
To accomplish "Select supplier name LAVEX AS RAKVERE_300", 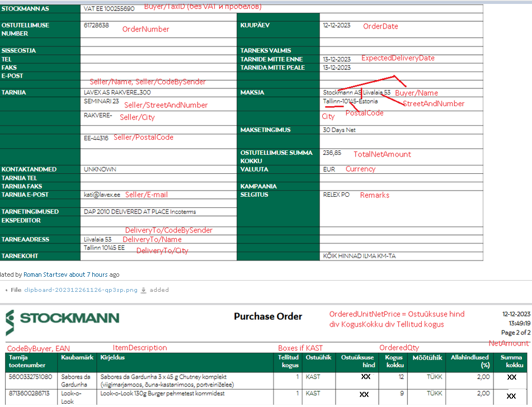I will click(x=117, y=92).
